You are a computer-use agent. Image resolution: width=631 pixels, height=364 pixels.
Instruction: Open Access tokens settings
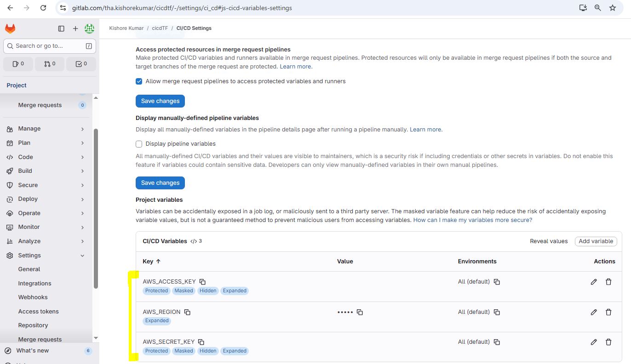point(38,312)
